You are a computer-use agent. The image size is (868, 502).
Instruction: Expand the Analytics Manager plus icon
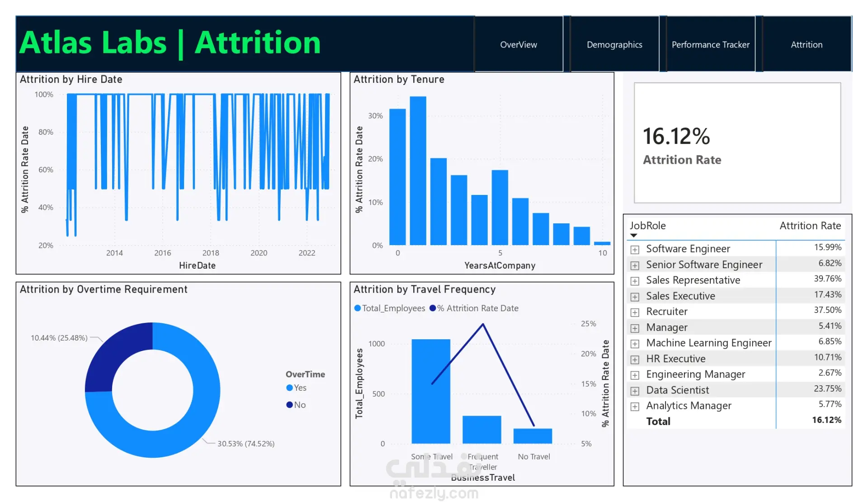click(x=635, y=407)
